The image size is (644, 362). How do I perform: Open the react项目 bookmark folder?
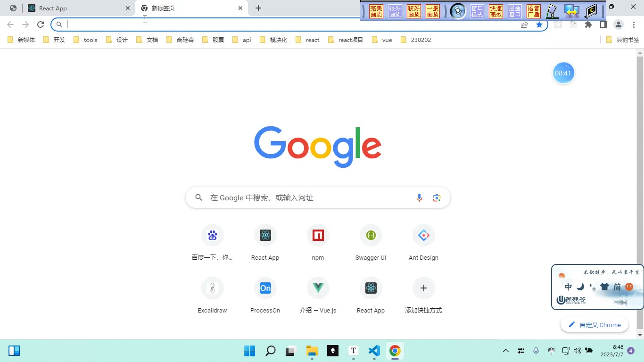pyautogui.click(x=346, y=40)
